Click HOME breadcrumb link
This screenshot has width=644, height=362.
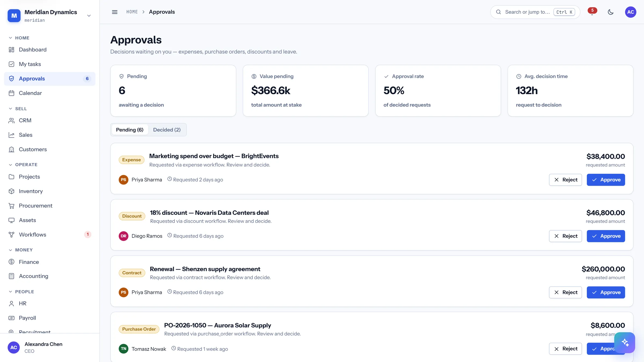(132, 12)
